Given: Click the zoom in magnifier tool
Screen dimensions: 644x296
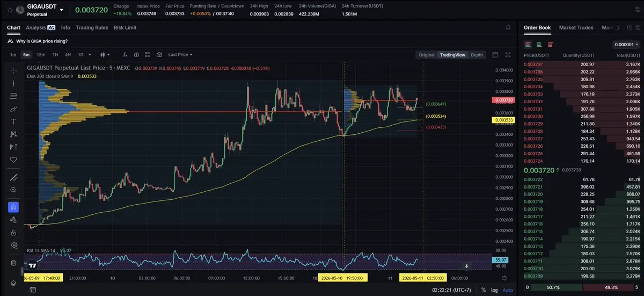Looking at the screenshot, I should tap(13, 190).
